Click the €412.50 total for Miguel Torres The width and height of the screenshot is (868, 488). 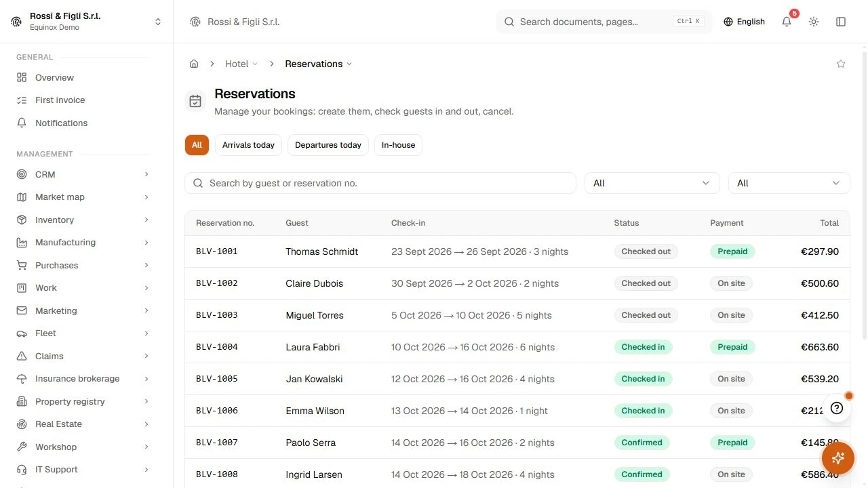820,315
